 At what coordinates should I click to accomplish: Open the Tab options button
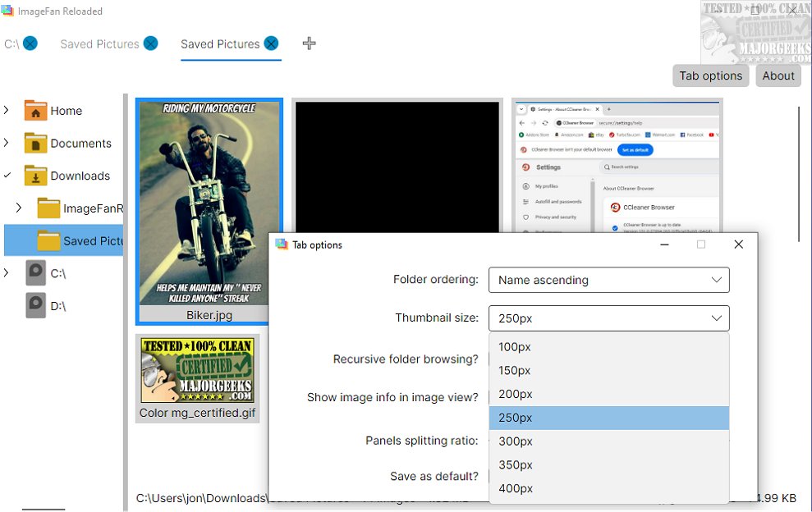(710, 75)
